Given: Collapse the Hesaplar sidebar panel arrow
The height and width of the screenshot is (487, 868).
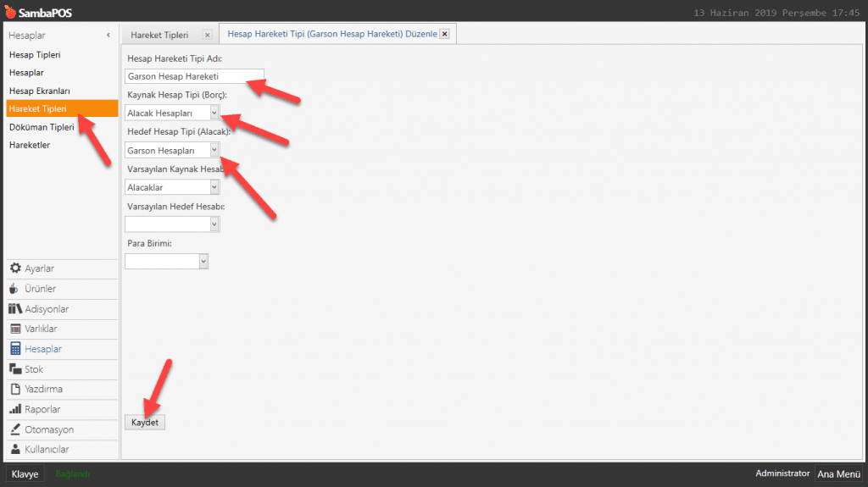Looking at the screenshot, I should point(108,36).
